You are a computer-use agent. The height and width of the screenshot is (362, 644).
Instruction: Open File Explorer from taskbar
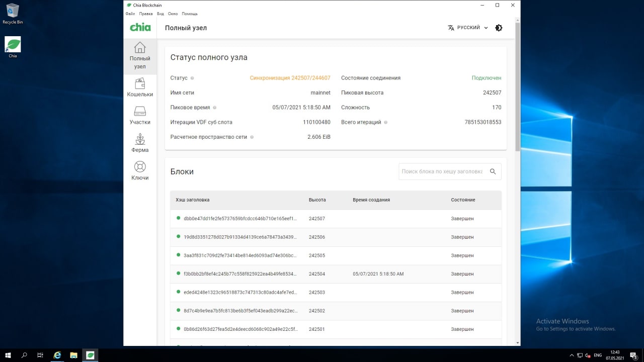73,355
